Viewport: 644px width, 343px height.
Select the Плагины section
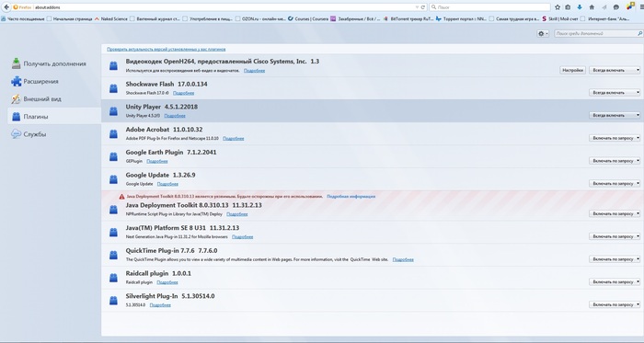(54, 117)
